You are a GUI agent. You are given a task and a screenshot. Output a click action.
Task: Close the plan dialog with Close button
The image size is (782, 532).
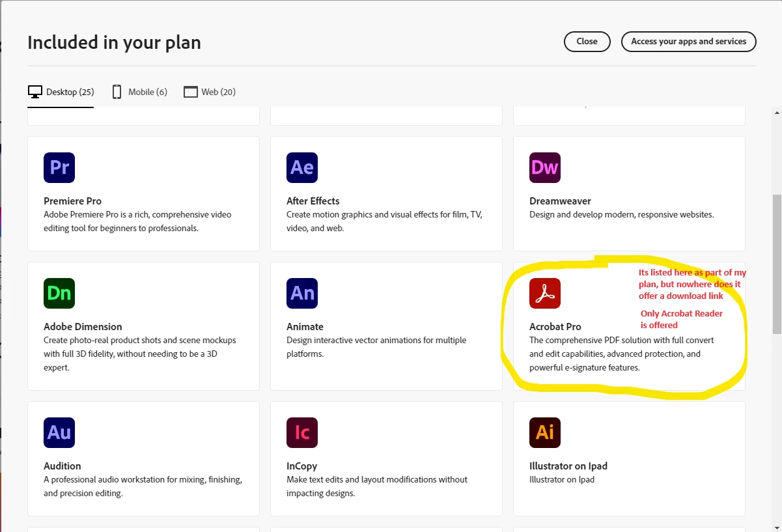point(587,41)
